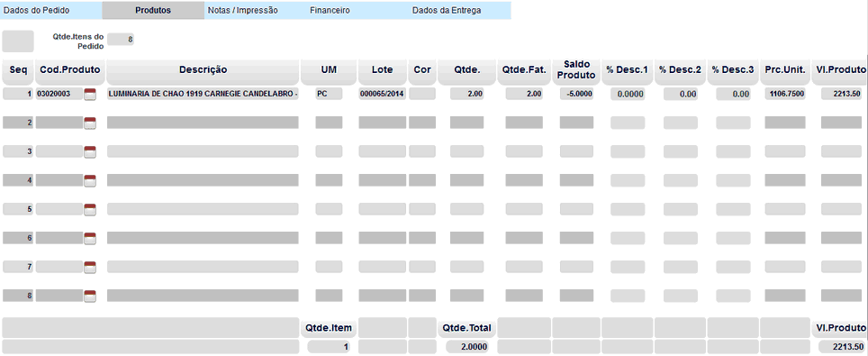Image resolution: width=868 pixels, height=356 pixels.
Task: Open product lookup icon in row 6
Action: (90, 239)
